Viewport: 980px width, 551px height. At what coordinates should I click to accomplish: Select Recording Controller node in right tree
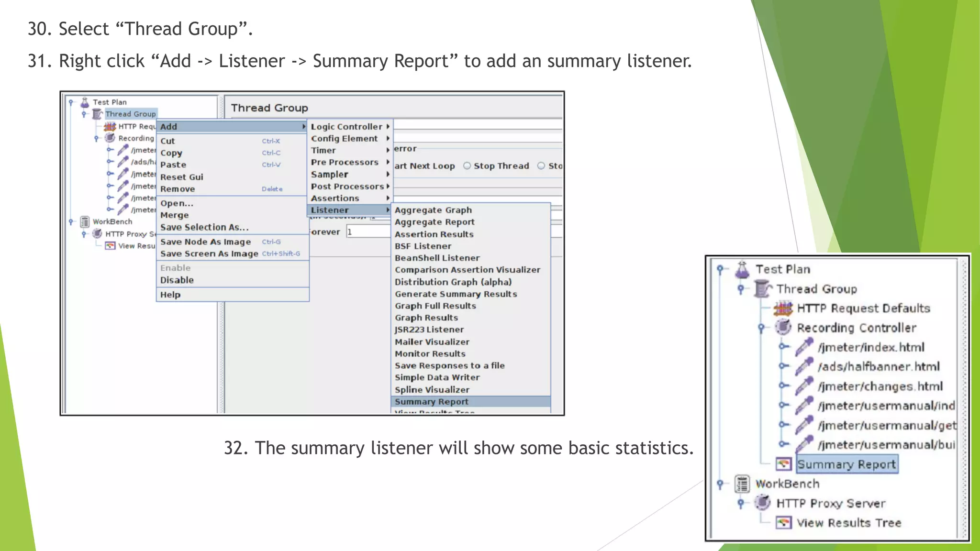pyautogui.click(x=857, y=328)
